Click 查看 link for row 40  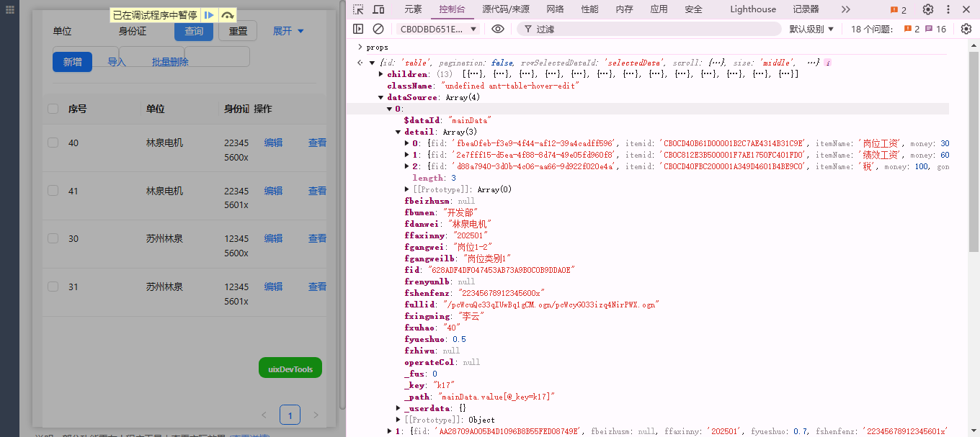tap(317, 143)
